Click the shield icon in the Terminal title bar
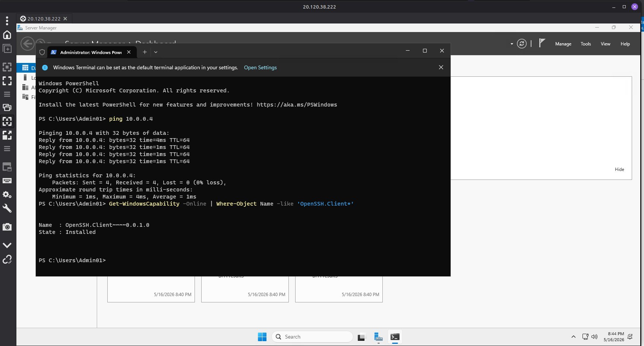The height and width of the screenshot is (346, 644). pos(42,52)
